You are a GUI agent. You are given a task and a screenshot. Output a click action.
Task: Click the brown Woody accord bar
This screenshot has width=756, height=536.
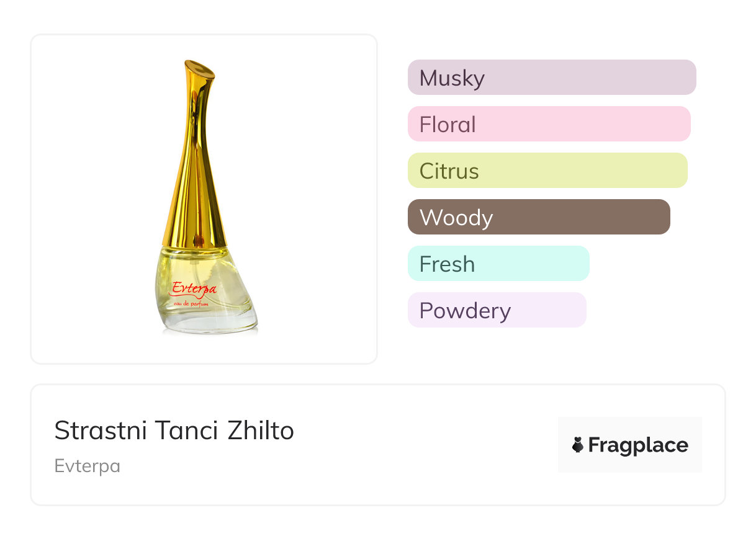click(x=538, y=217)
